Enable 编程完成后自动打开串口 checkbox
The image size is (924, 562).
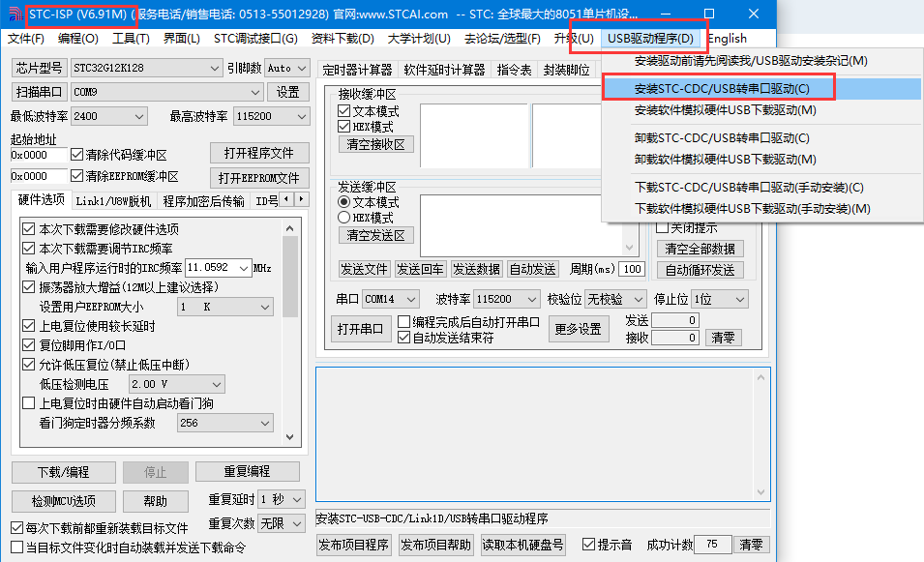click(403, 322)
